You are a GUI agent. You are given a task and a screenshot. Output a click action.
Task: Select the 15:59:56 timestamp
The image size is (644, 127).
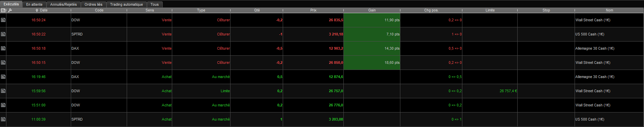[38, 91]
